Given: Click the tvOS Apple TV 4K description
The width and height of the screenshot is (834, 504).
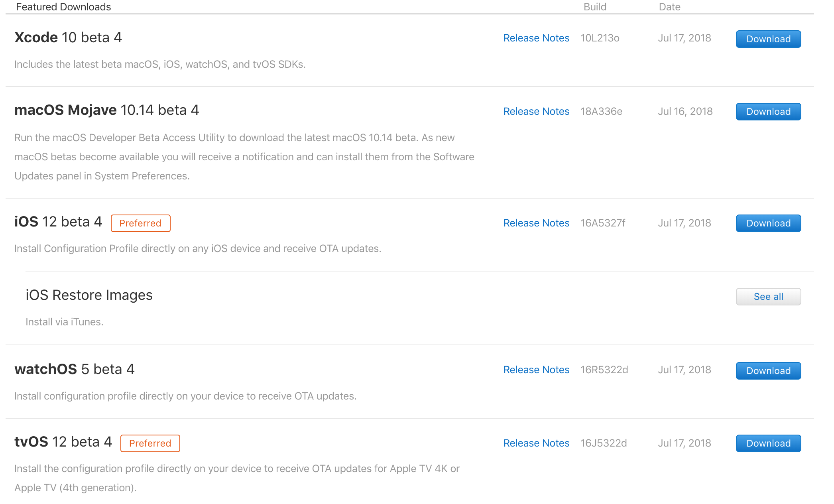Looking at the screenshot, I should click(237, 478).
